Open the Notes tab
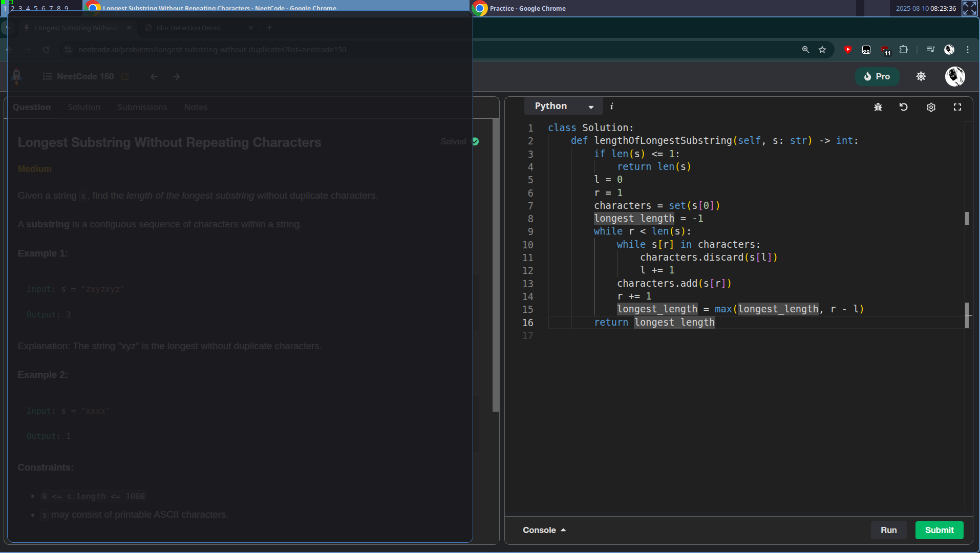980x553 pixels. [x=196, y=107]
